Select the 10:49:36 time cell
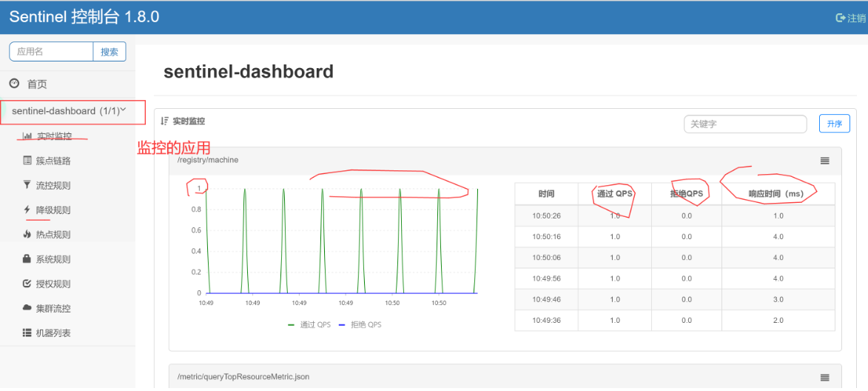 [x=546, y=320]
